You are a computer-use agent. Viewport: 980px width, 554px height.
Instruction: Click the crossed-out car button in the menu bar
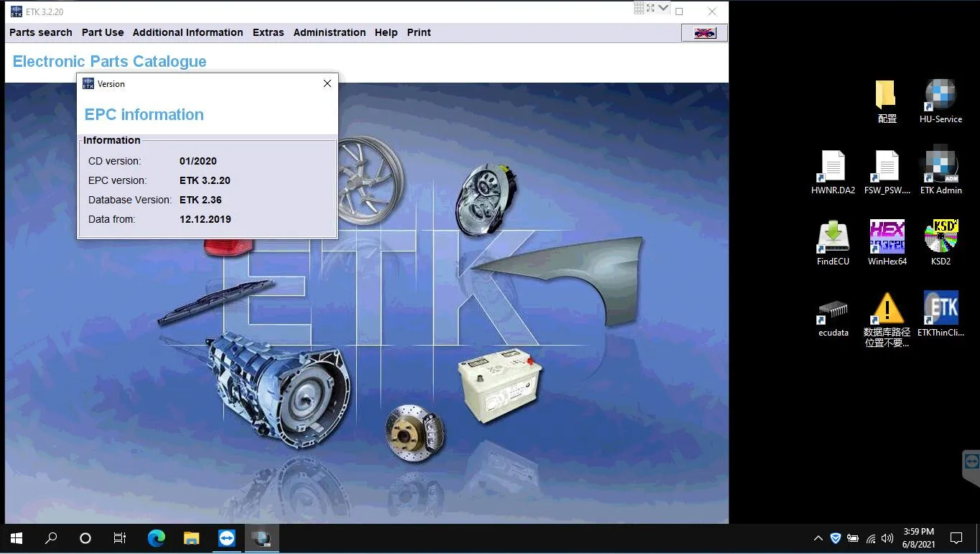click(x=704, y=33)
